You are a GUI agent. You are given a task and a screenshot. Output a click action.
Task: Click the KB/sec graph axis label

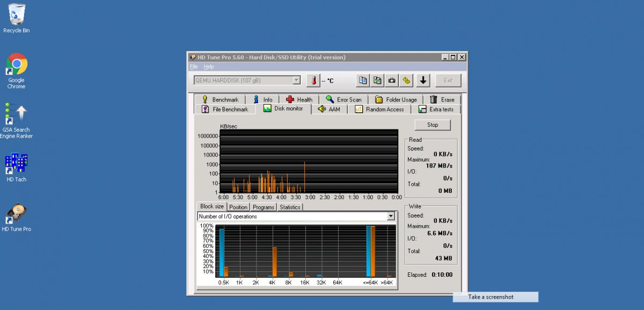tap(229, 126)
